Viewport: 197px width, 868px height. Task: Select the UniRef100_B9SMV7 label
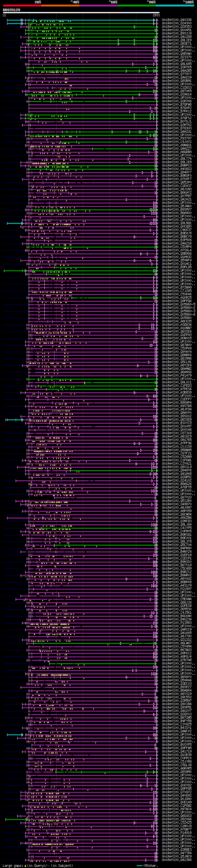tap(177, 210)
